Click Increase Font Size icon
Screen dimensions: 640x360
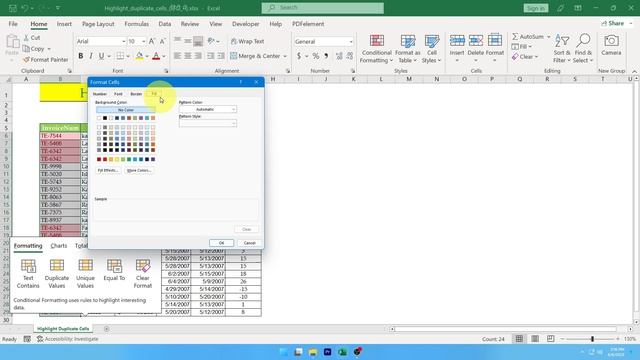[x=152, y=41]
